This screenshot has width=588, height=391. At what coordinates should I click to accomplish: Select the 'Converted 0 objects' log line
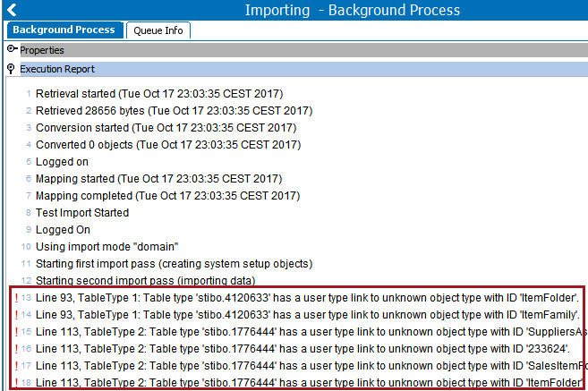pos(168,145)
